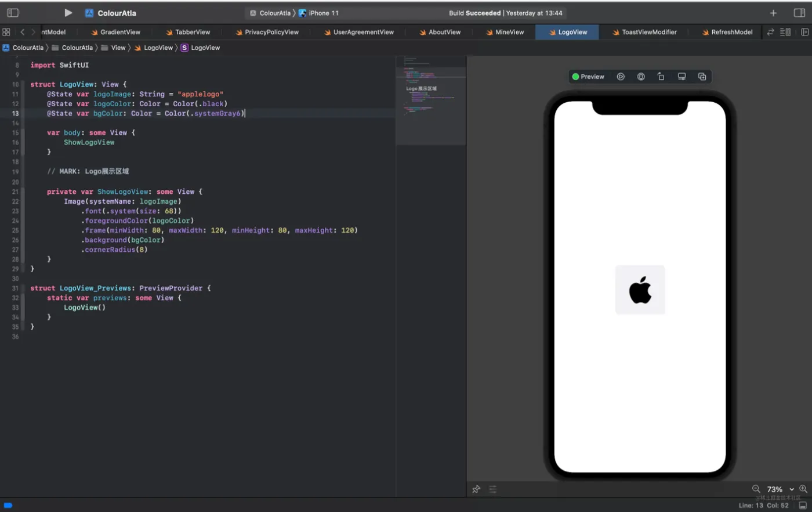Switch to the TabberView tab
Image resolution: width=812 pixels, height=512 pixels.
[x=188, y=32]
